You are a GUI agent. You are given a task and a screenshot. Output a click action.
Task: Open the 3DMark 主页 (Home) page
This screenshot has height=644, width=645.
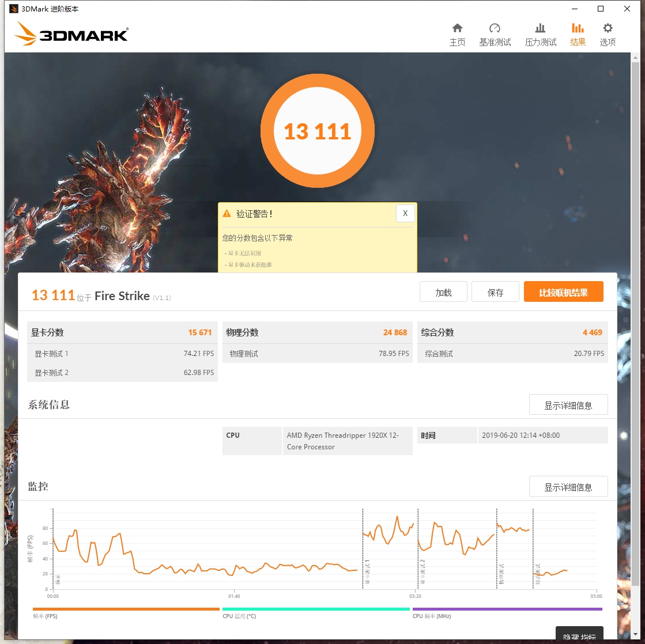click(x=457, y=33)
